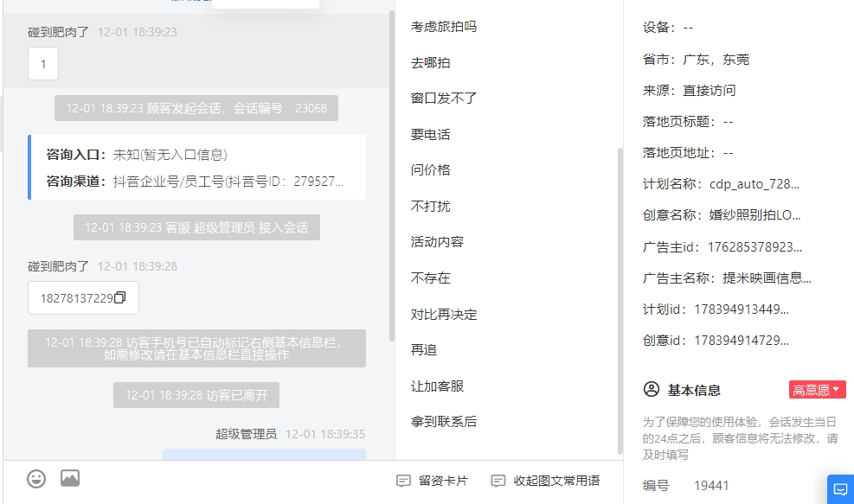The height and width of the screenshot is (504, 854).
Task: Open the 高意愿 intent dropdown
Action: [817, 390]
